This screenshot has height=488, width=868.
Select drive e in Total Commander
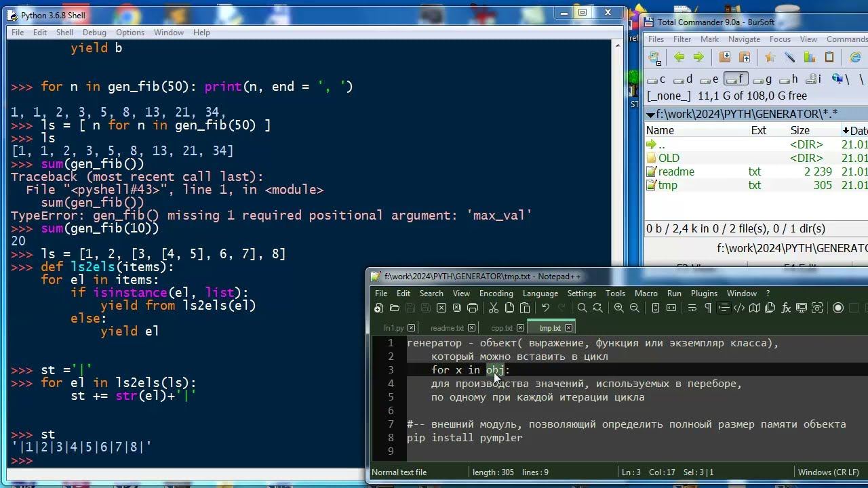pos(709,79)
